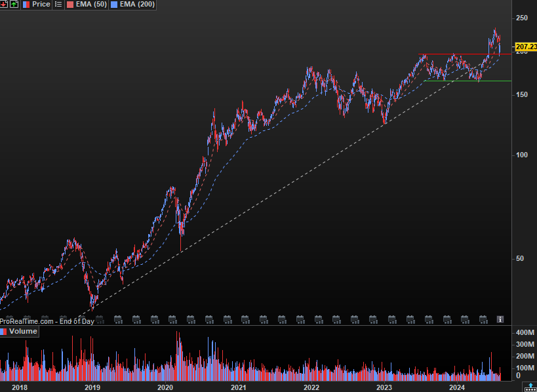Click the red down-arrow document icon
The image size is (537, 392).
pyautogui.click(x=4, y=4)
